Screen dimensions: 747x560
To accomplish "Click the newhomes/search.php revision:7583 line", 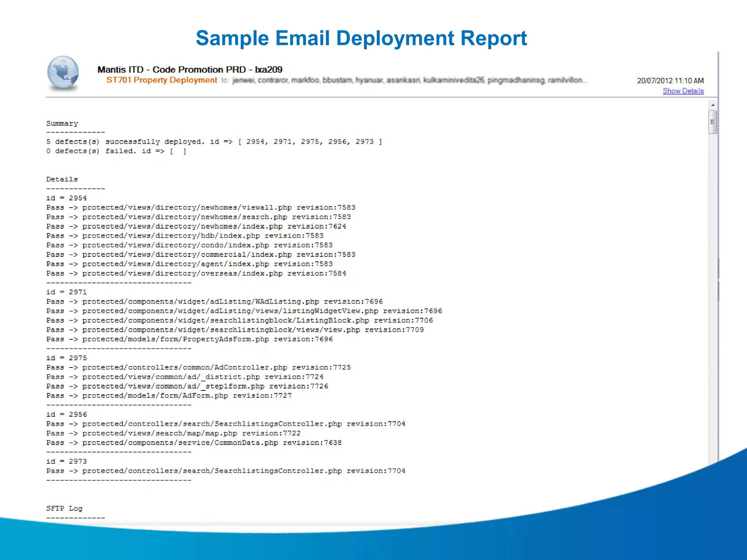I will point(198,217).
